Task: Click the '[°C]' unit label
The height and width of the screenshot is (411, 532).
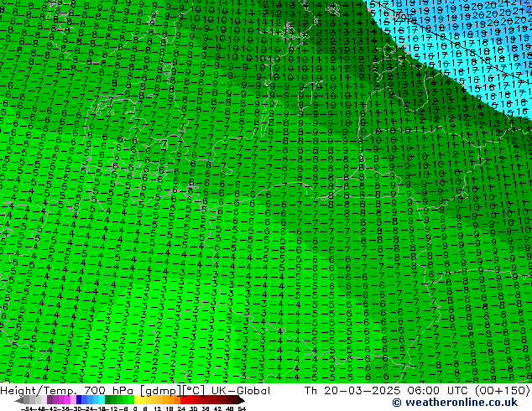Action: point(193,391)
